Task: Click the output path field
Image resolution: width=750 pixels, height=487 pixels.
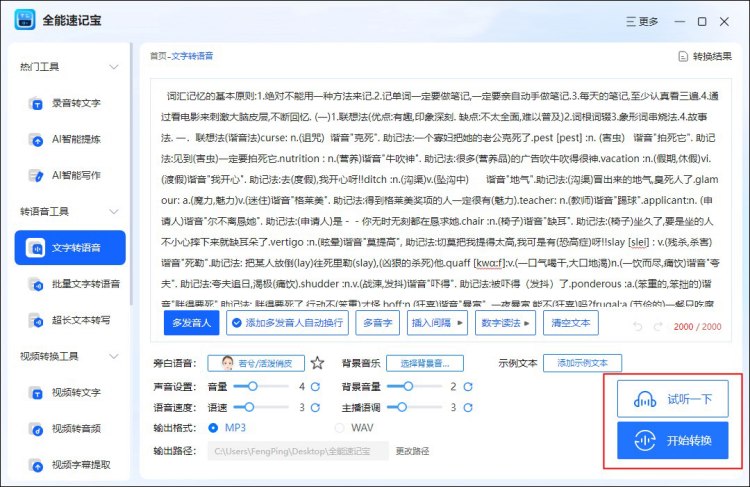Action: pyautogui.click(x=298, y=451)
